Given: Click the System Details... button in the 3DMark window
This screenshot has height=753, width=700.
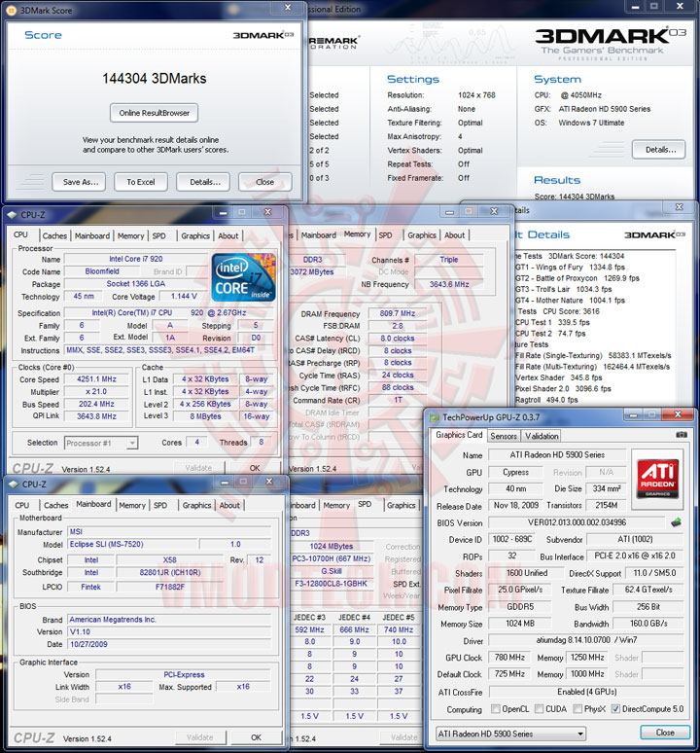Looking at the screenshot, I should pyautogui.click(x=659, y=150).
